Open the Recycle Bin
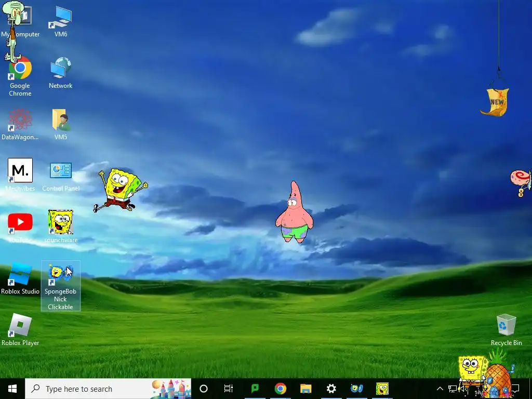Viewport: 532px width, 399px height. click(506, 330)
